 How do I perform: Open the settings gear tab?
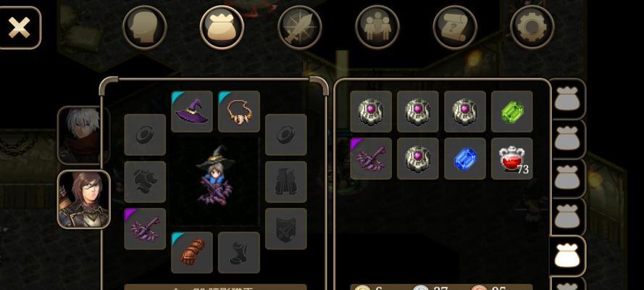coord(532,28)
